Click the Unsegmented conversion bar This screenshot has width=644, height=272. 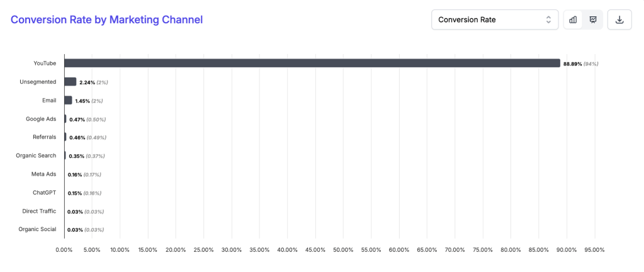coord(70,82)
